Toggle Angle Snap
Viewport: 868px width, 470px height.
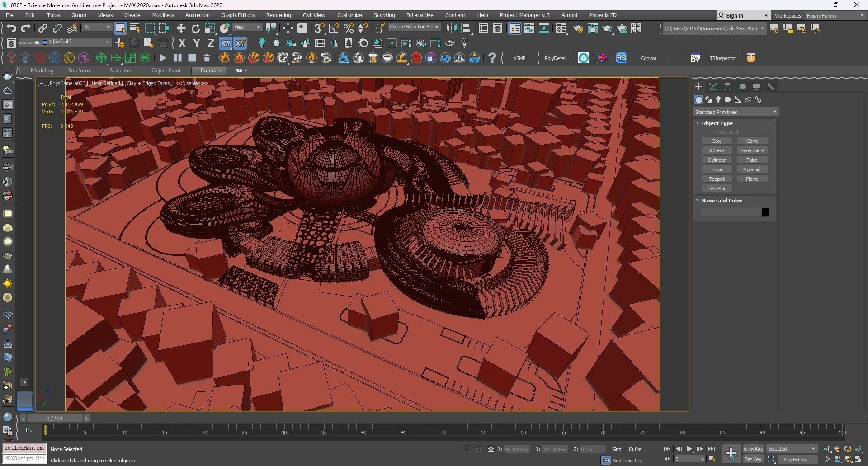(x=334, y=28)
